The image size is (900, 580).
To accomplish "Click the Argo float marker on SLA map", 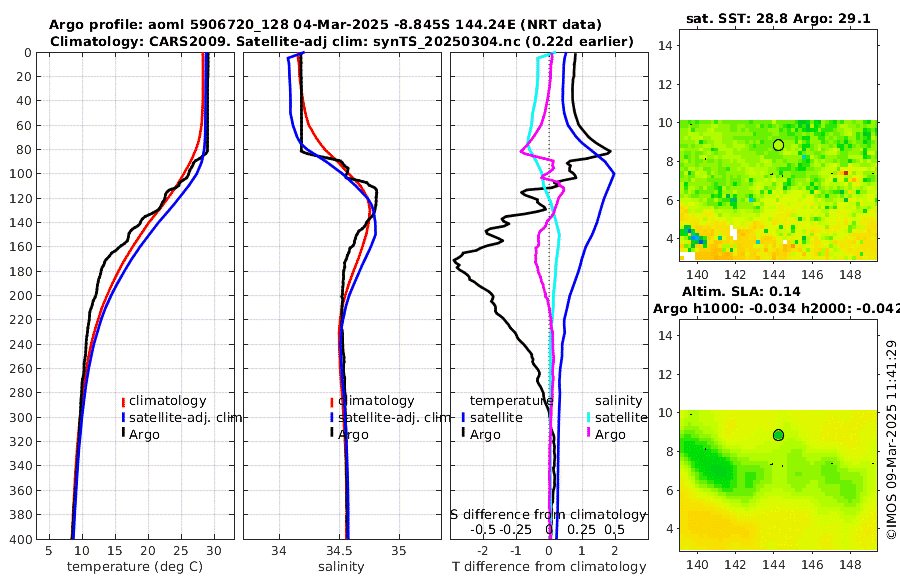I will (x=778, y=435).
